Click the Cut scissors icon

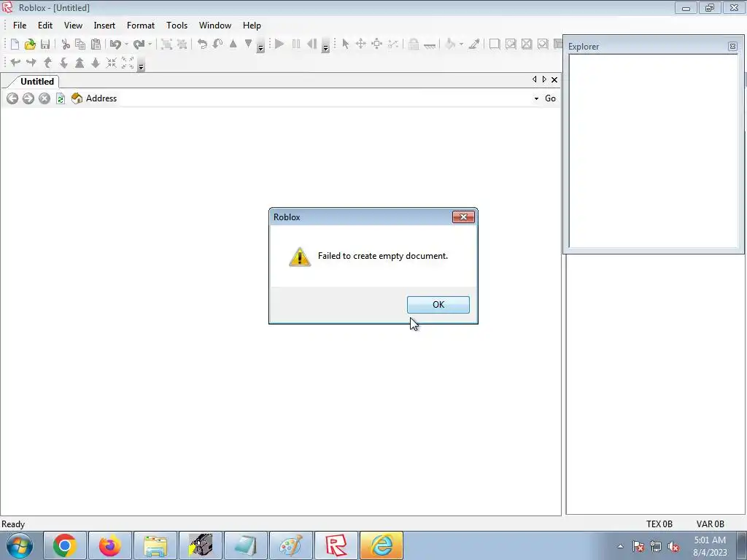click(66, 44)
